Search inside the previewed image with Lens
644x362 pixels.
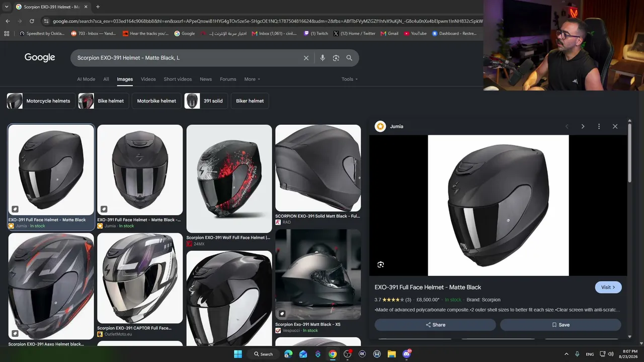[381, 264]
